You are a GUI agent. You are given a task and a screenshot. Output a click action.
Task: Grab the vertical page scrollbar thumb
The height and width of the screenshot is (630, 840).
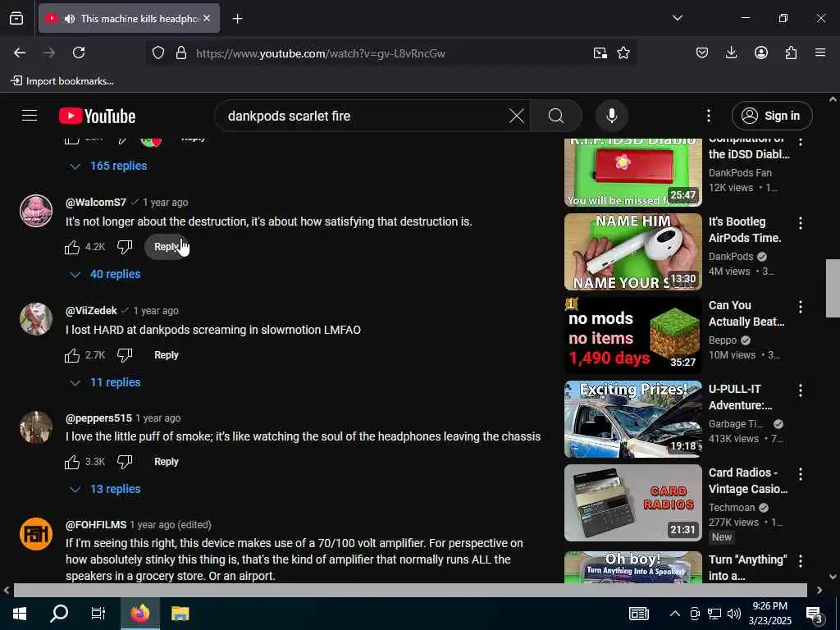[833, 288]
